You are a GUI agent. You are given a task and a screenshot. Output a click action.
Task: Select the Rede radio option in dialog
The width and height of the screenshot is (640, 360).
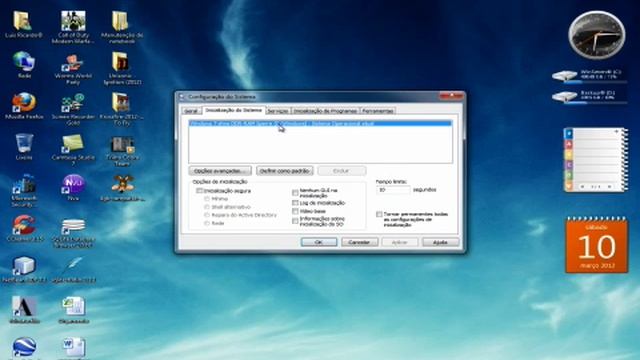tap(207, 223)
